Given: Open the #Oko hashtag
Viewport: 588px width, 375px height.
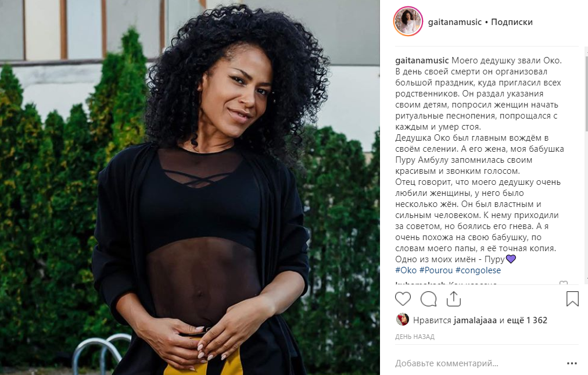Looking at the screenshot, I should (406, 270).
